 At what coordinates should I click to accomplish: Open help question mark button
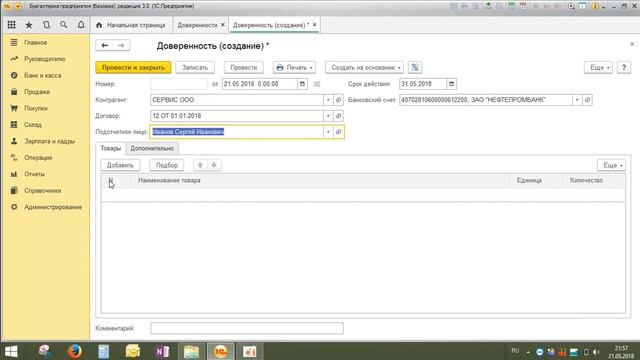click(624, 67)
